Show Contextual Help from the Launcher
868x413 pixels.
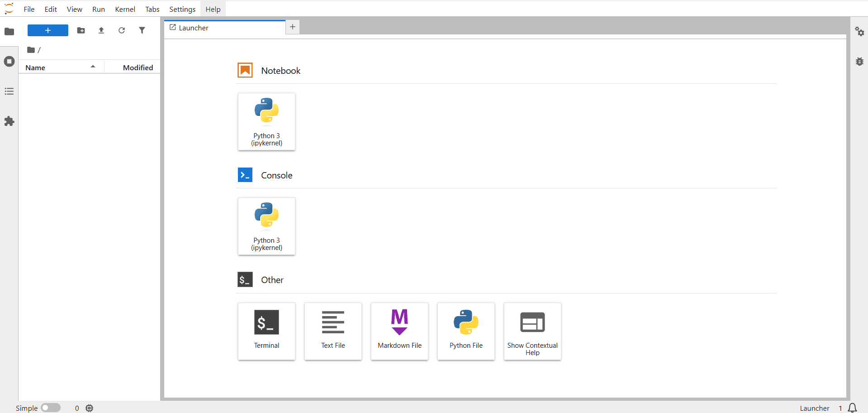[x=532, y=331]
